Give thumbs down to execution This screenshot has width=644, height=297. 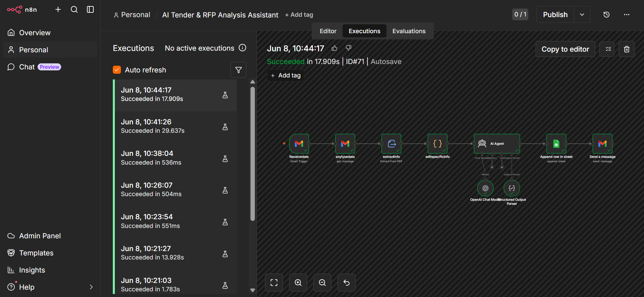[349, 48]
